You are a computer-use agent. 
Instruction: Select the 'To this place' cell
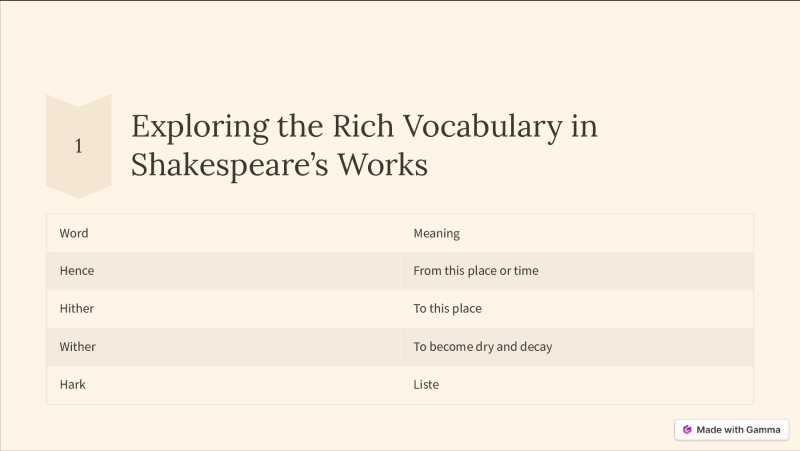tap(577, 309)
